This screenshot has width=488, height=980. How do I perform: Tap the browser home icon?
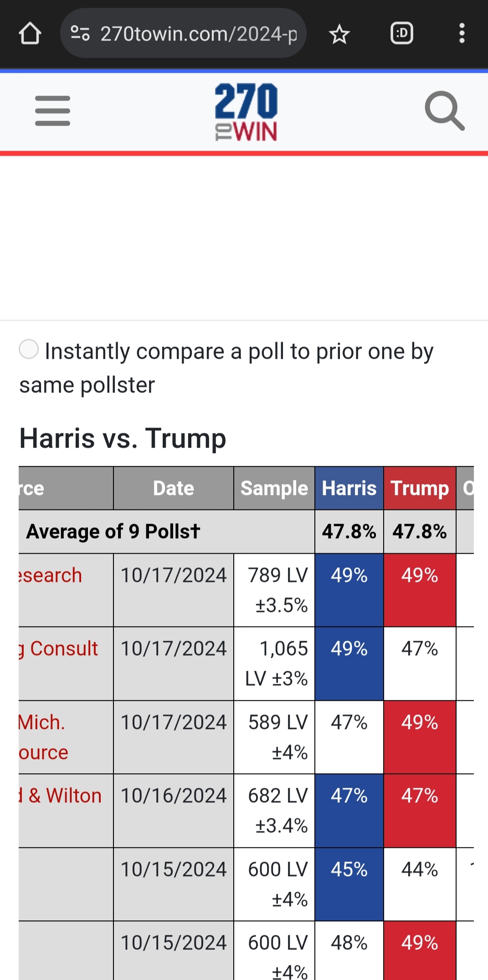click(30, 34)
